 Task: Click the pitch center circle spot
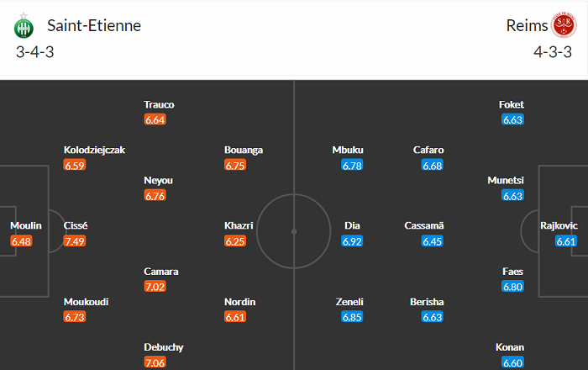(x=294, y=231)
